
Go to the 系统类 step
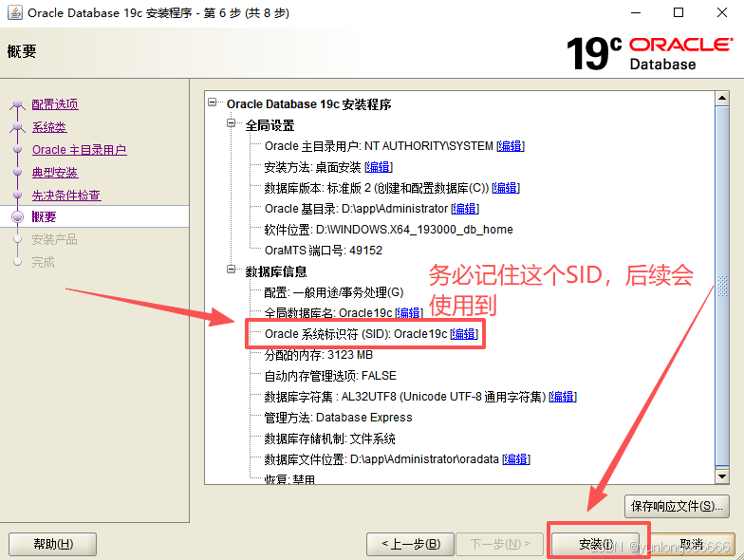pyautogui.click(x=49, y=127)
